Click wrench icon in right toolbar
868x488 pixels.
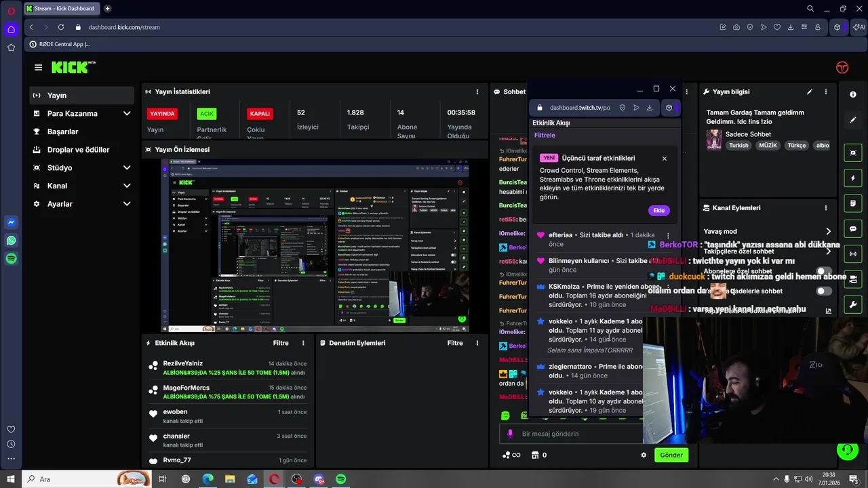point(853,304)
